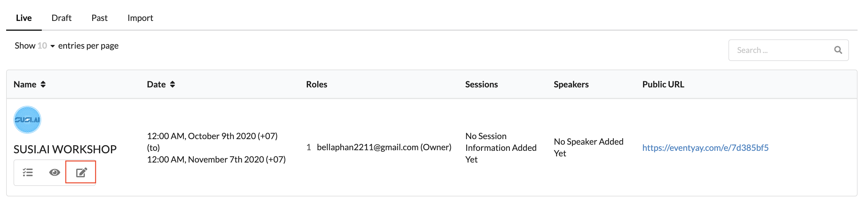The width and height of the screenshot is (868, 197).
Task: Switch to the Past tab
Action: click(x=99, y=18)
